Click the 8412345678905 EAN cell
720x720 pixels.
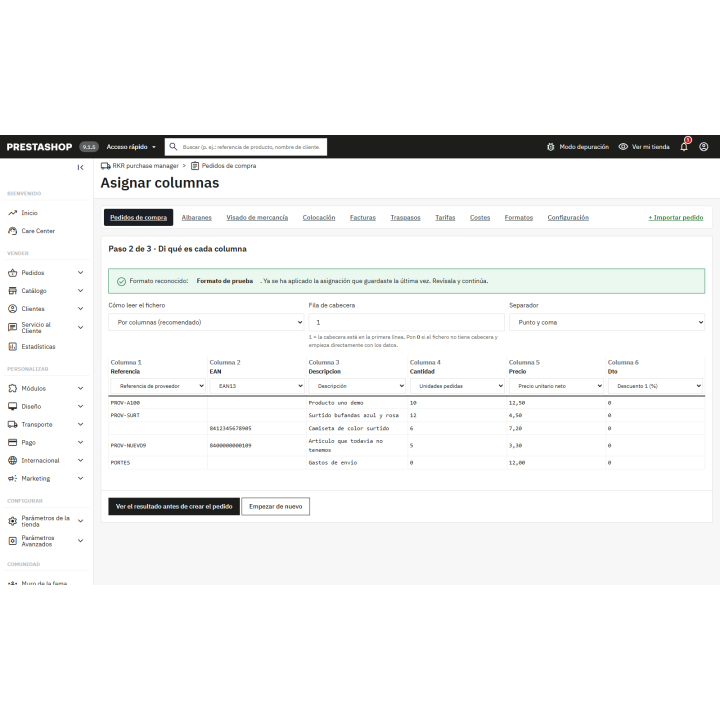pos(257,428)
